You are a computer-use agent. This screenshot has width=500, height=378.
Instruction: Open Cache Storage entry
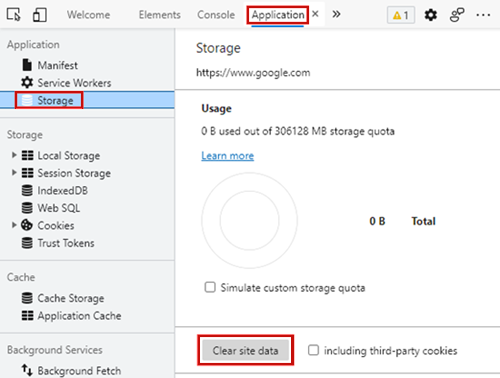[x=71, y=298]
